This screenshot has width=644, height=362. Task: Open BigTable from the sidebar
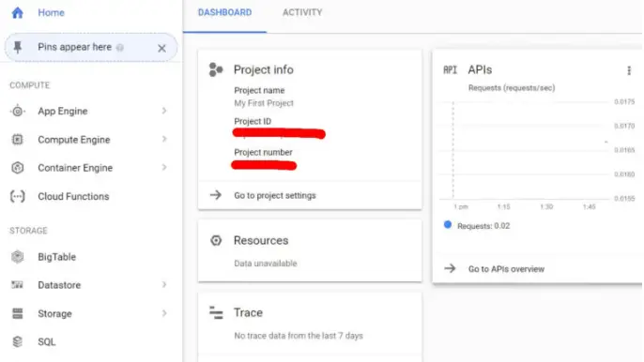pos(56,257)
